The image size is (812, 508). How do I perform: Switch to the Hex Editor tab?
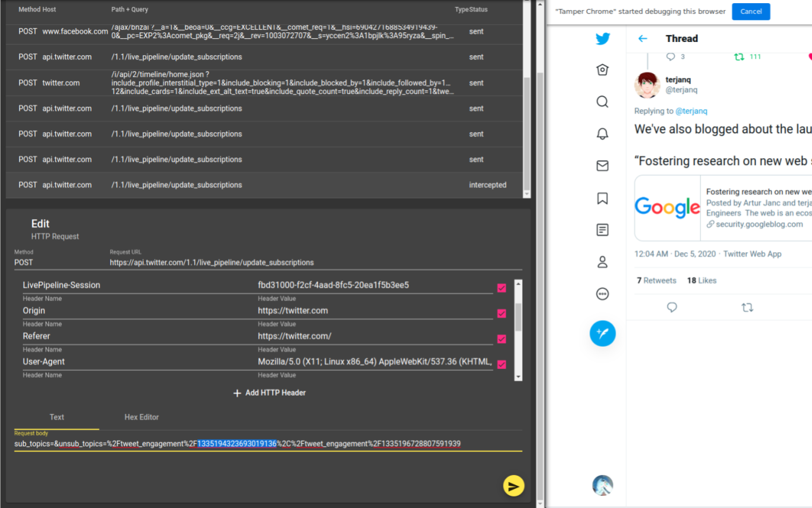[141, 417]
